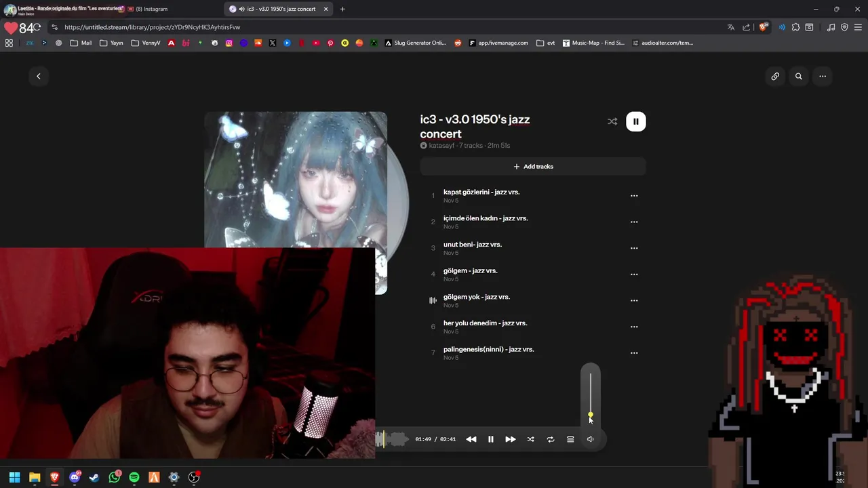Image resolution: width=868 pixels, height=488 pixels.
Task: Skip to previous track in player bar
Action: 471,439
